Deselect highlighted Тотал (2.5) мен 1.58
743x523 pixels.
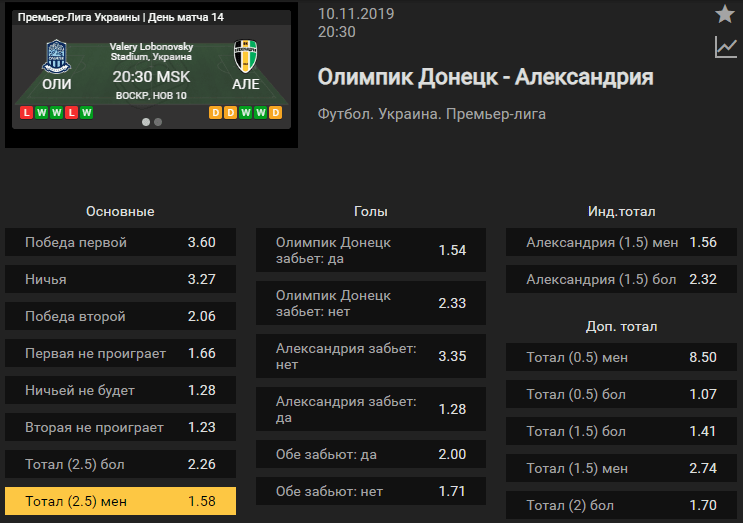click(x=120, y=501)
